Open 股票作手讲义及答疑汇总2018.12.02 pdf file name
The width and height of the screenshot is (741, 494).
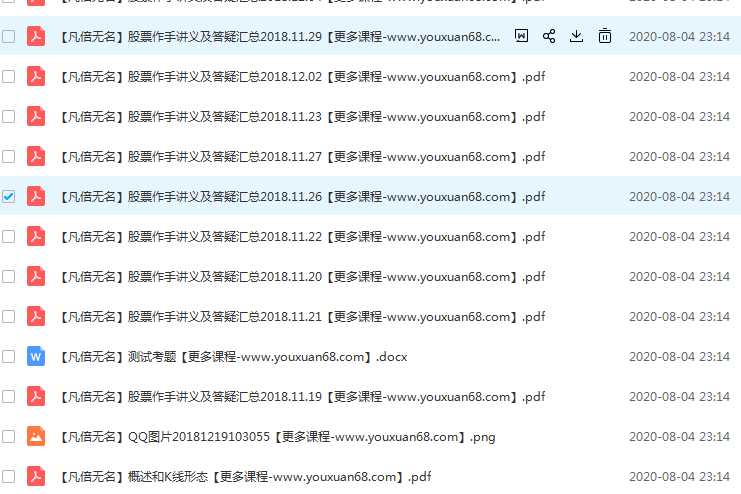tap(302, 77)
